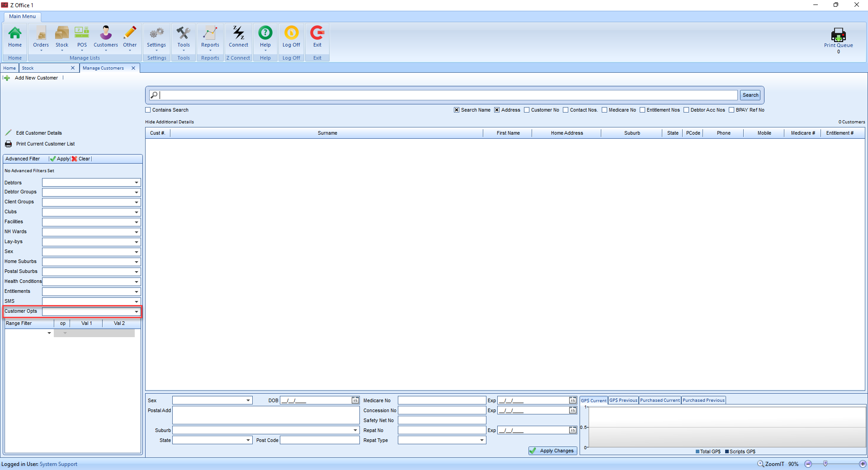Enable the Medicare No checkbox
The image size is (868, 470).
click(604, 110)
